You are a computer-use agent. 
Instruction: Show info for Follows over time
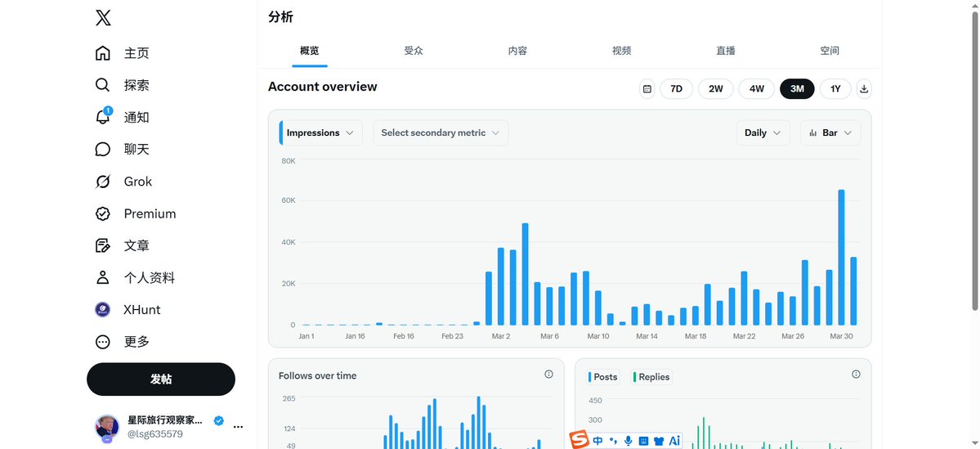[548, 375]
